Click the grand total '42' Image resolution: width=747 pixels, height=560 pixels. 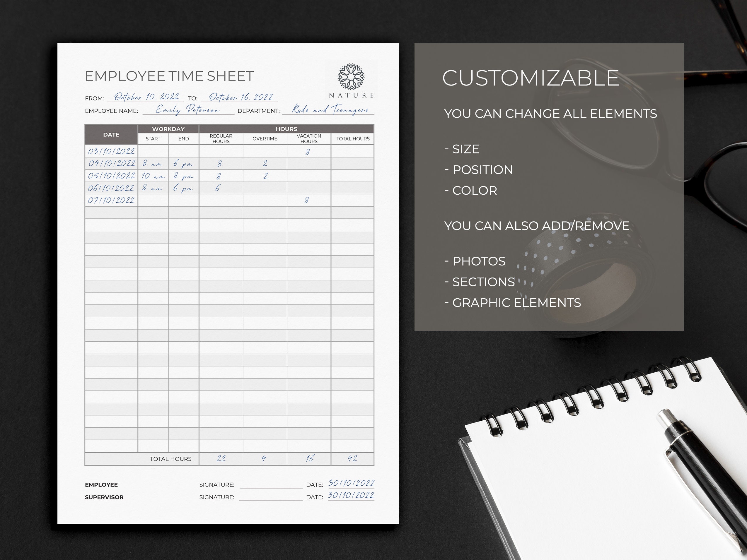pyautogui.click(x=353, y=459)
